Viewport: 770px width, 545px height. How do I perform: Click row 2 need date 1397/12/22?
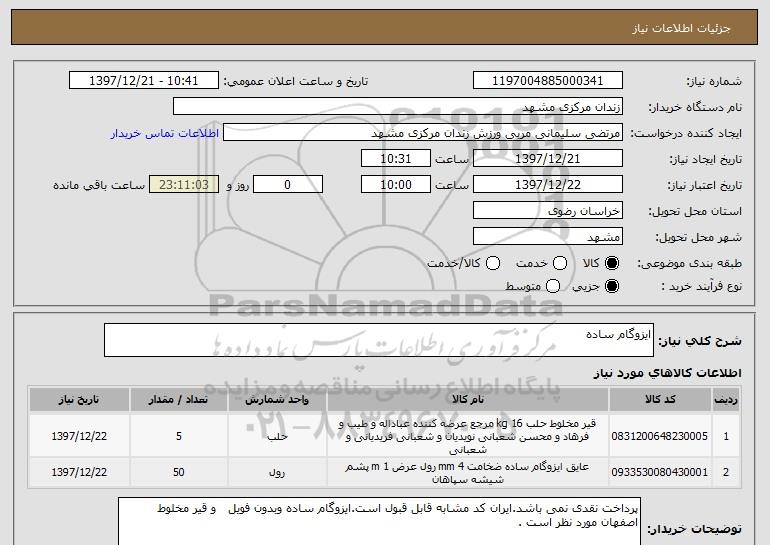[79, 472]
